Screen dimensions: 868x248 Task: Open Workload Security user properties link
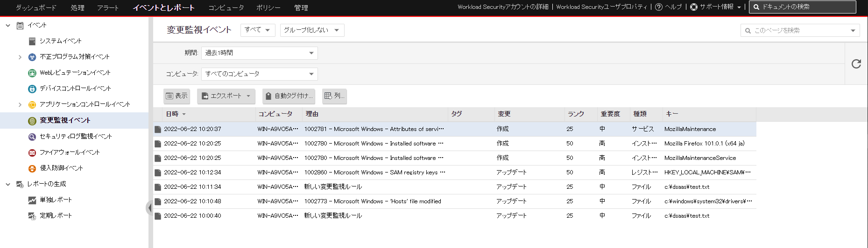[602, 7]
